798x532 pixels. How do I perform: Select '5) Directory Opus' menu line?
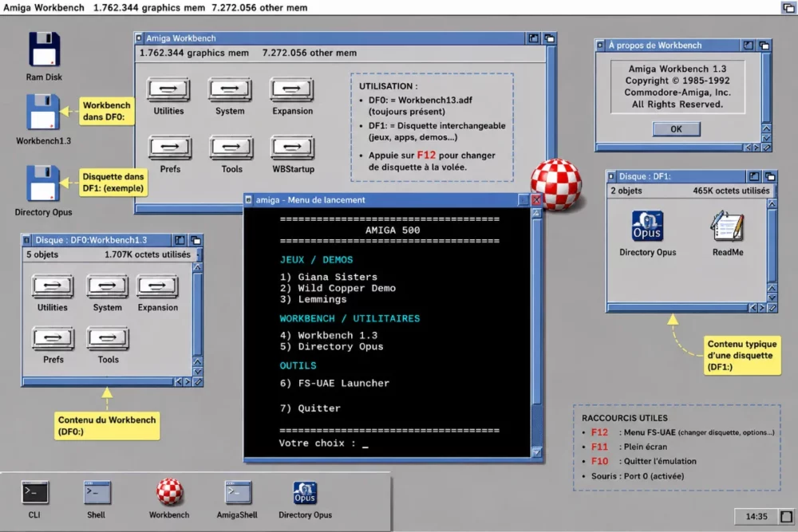click(x=331, y=346)
